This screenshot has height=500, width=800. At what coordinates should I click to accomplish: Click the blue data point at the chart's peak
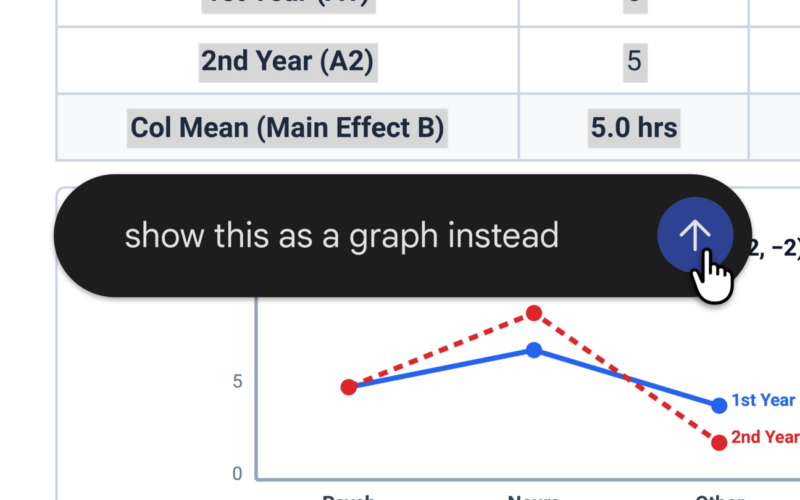tap(534, 350)
